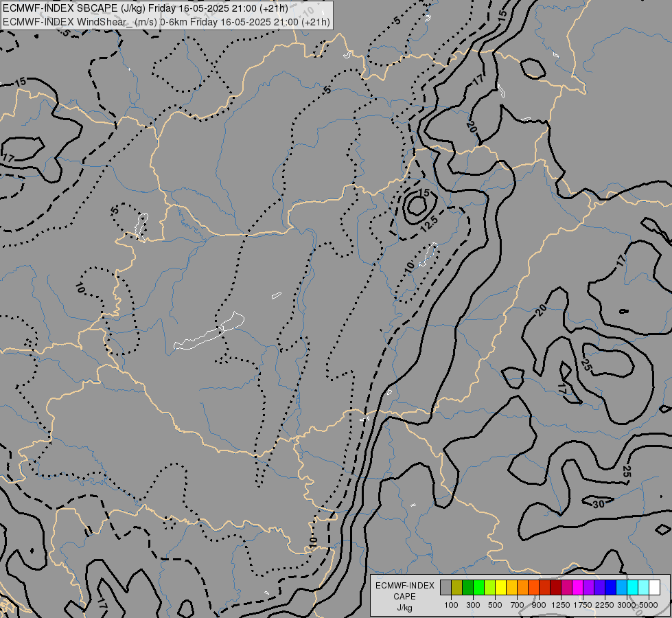Choose the crimson-pink legend swatch
This screenshot has width=672, height=618.
[566, 587]
